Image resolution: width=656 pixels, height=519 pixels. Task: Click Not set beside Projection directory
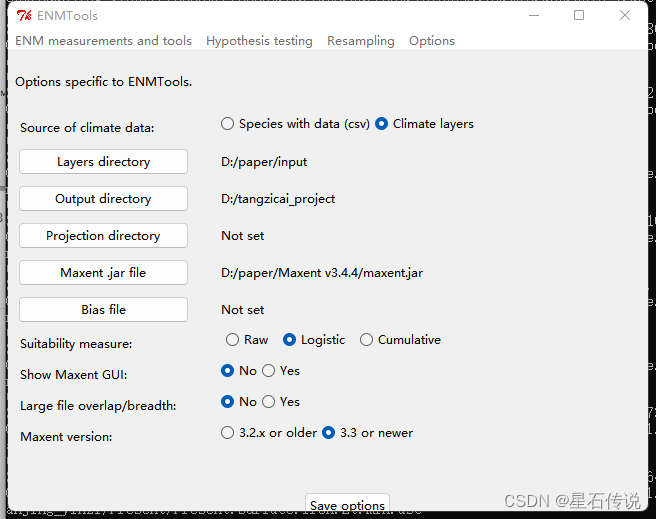tap(243, 236)
